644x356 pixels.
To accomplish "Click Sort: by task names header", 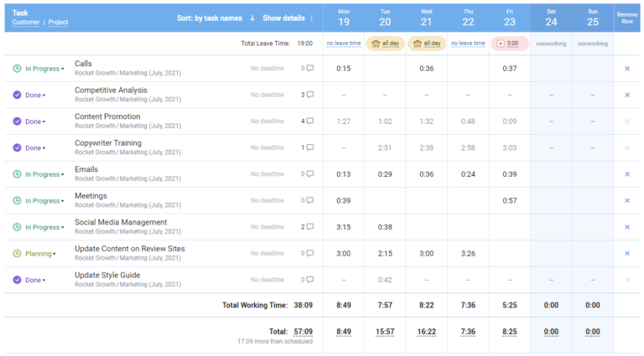I will (x=210, y=18).
